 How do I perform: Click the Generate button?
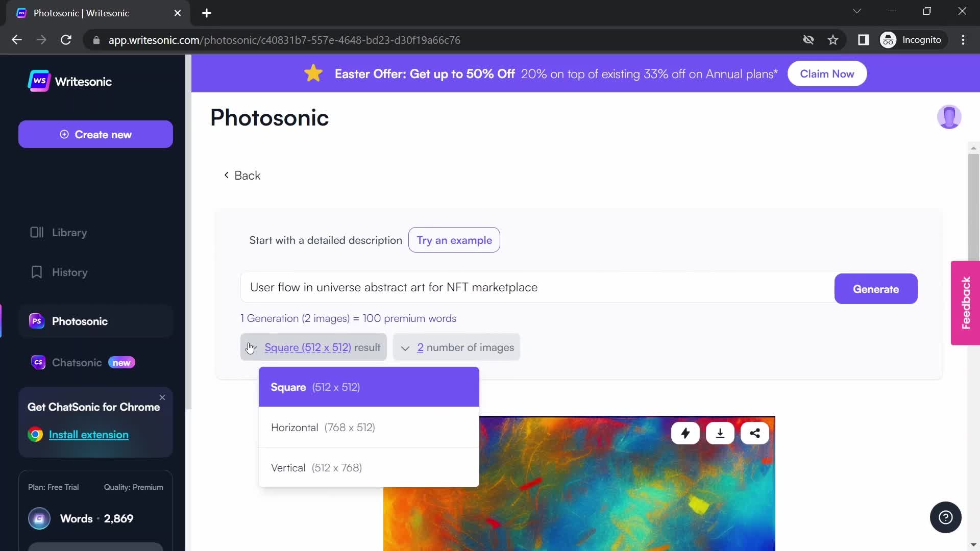pos(877,289)
